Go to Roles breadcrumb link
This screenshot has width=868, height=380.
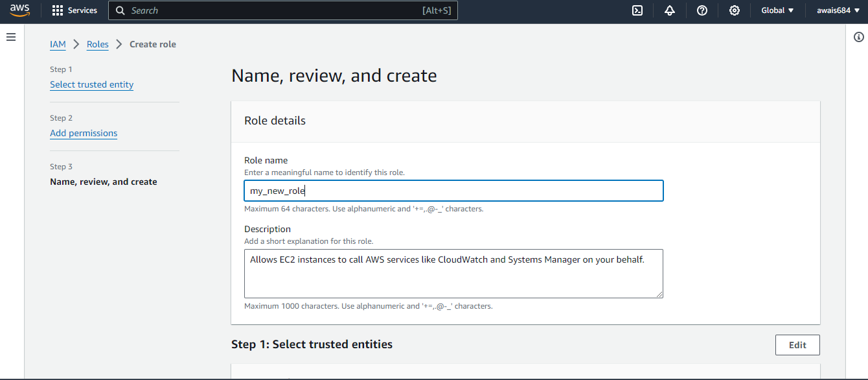(x=98, y=44)
